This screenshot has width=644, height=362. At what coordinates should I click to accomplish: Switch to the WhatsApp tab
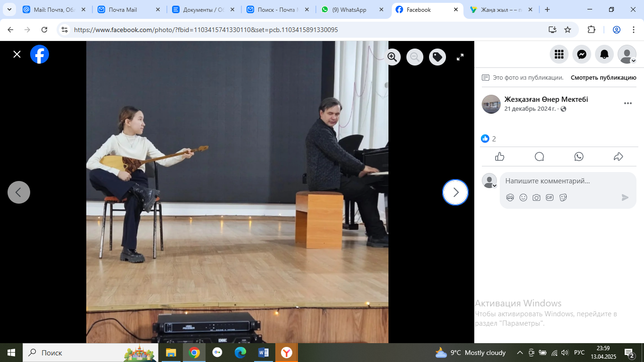[x=349, y=9]
